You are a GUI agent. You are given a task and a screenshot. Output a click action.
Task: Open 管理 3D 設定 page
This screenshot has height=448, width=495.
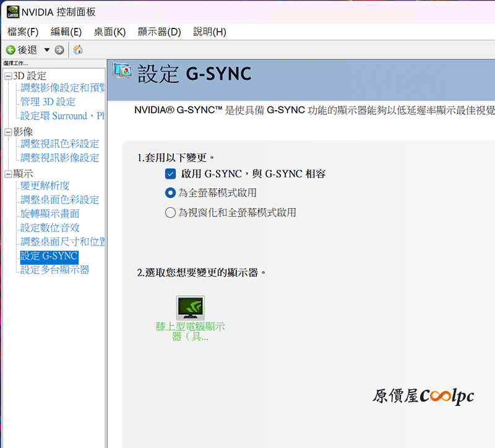48,101
